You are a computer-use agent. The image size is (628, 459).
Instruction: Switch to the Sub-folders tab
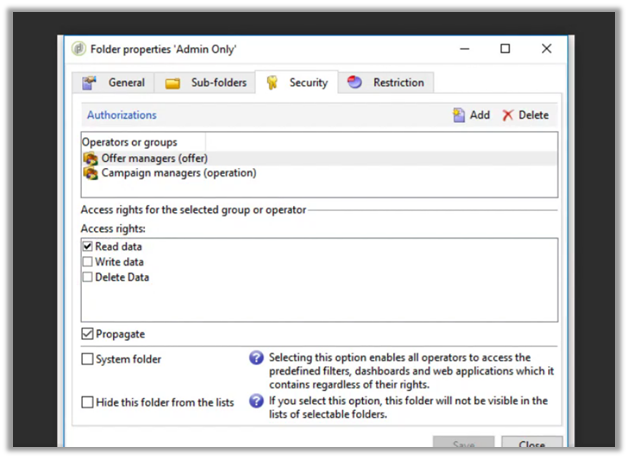pyautogui.click(x=206, y=83)
